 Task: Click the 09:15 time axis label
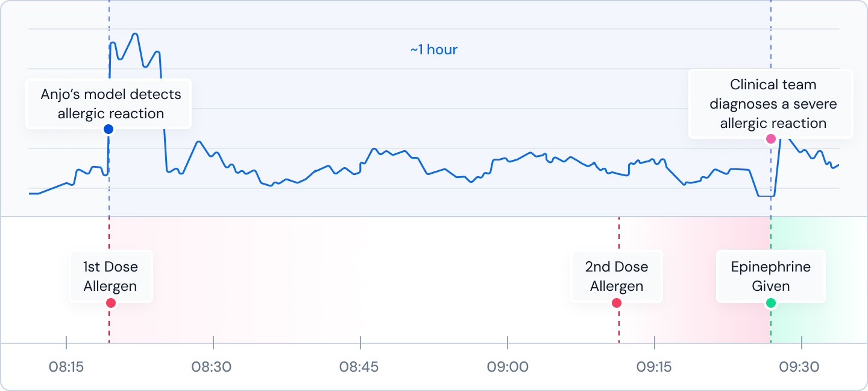coord(655,366)
